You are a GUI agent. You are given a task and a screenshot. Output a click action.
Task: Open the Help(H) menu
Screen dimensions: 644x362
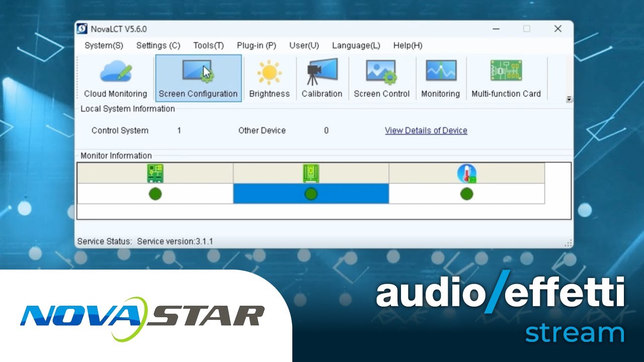coord(408,45)
